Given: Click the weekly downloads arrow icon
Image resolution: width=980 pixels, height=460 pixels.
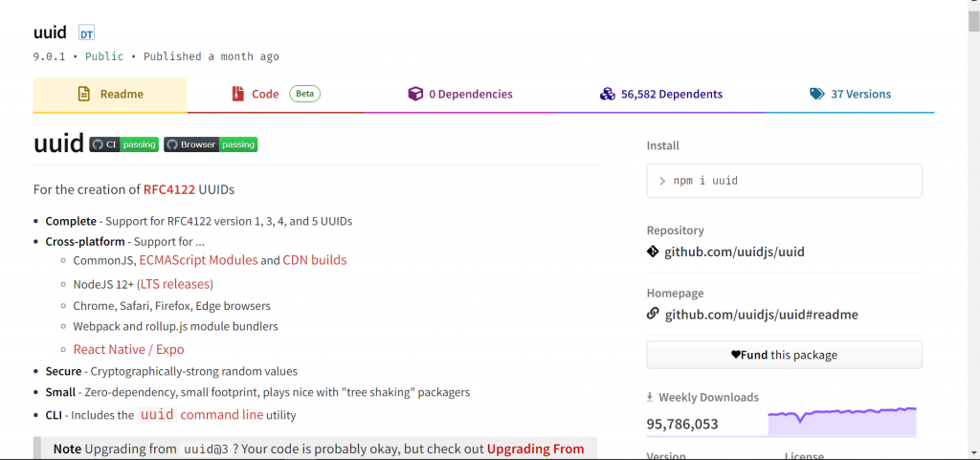Looking at the screenshot, I should click(651, 397).
